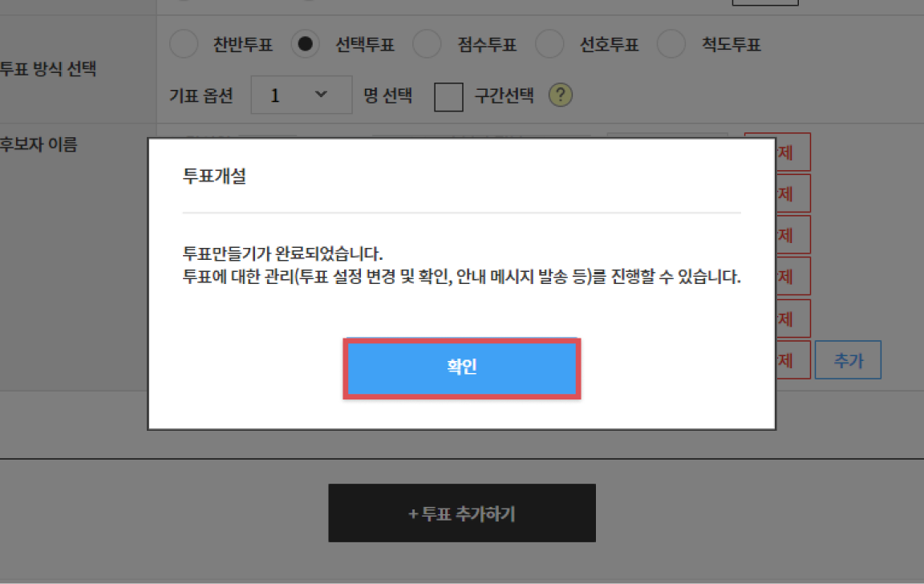Click the 투표만들기가 완료되었습니다 message text
The image size is (924, 584).
[282, 255]
